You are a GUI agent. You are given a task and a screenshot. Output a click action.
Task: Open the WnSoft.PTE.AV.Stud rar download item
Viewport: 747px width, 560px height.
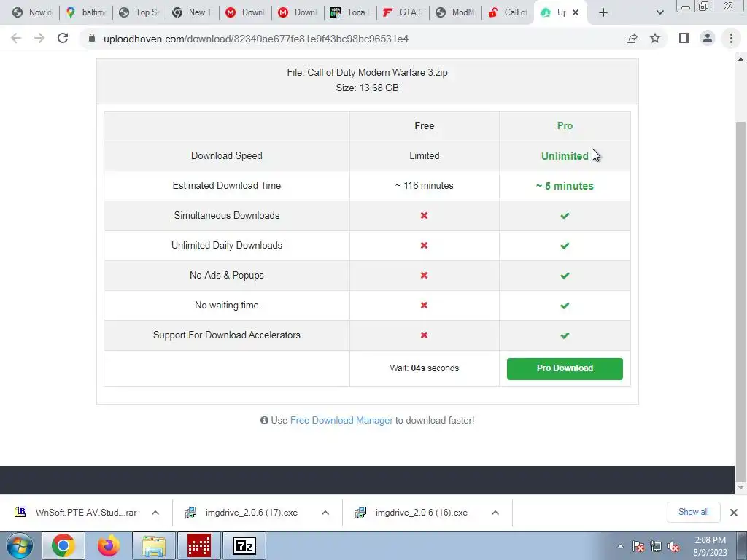tap(76, 513)
